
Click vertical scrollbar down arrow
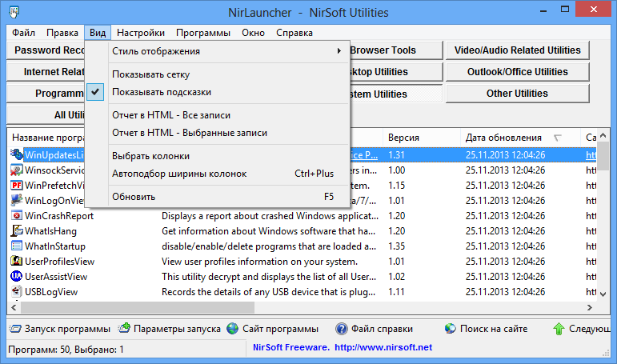(603, 294)
